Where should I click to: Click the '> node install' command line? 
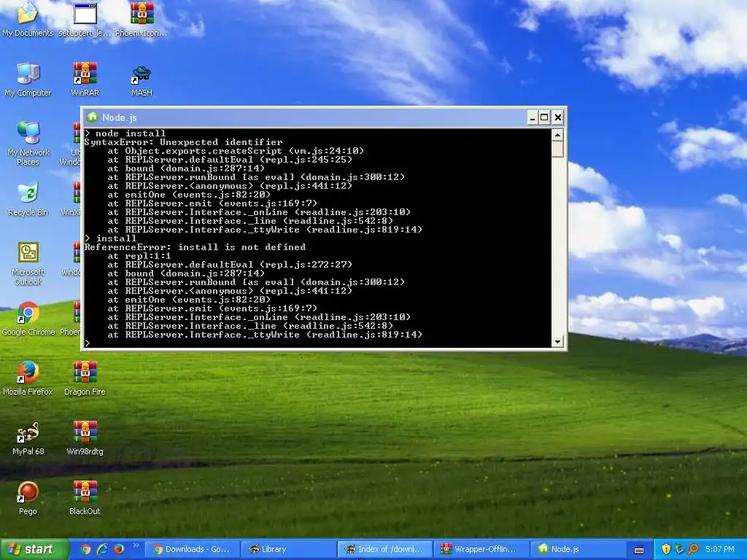click(x=125, y=133)
